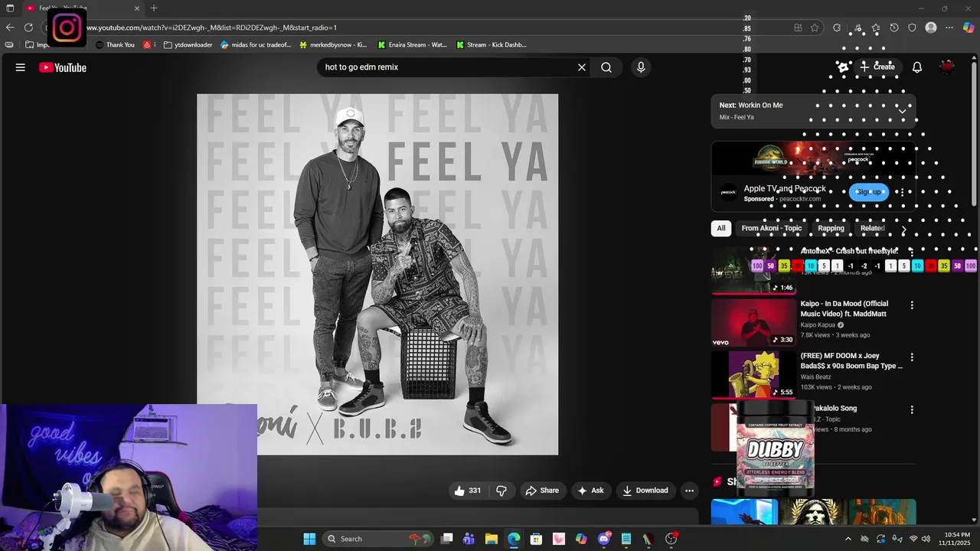Screen dimensions: 980x551
Task: Open the Windows Start menu
Action: click(x=309, y=539)
